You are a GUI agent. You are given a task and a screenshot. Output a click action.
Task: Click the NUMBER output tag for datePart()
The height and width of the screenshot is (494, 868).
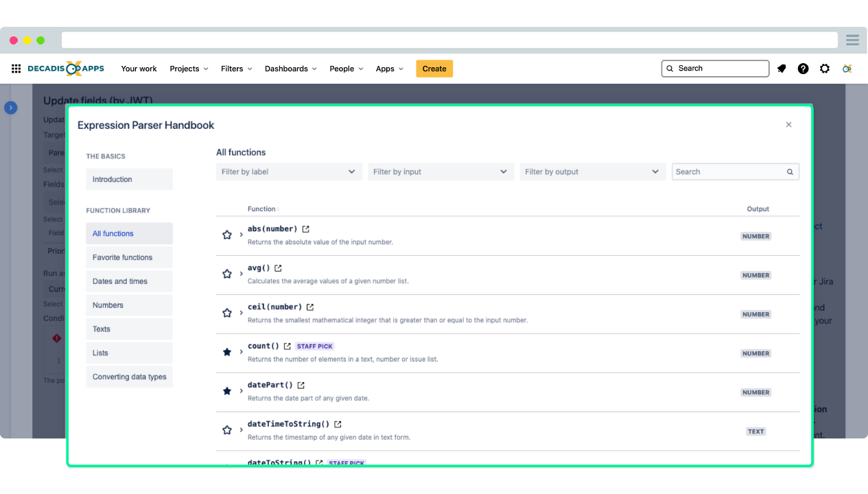click(755, 392)
